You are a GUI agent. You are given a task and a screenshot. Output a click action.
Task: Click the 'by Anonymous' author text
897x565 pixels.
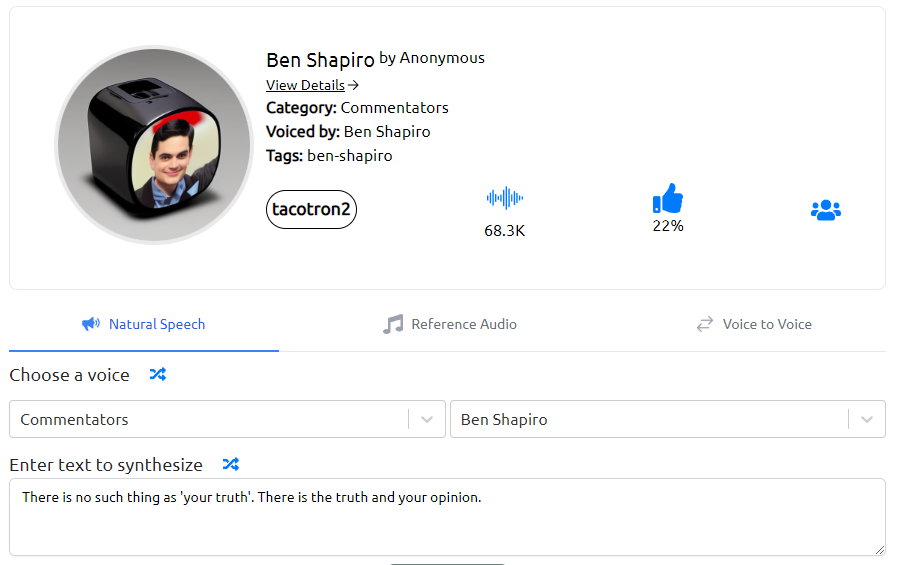432,58
